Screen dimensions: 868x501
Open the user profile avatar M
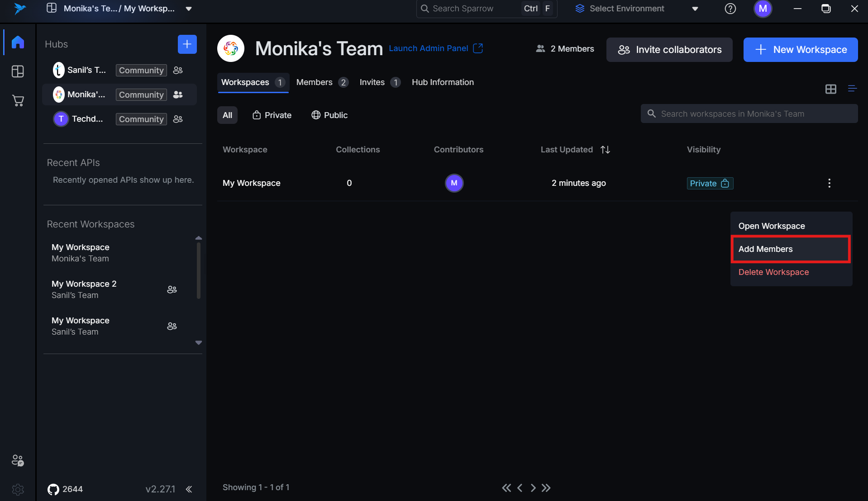763,9
